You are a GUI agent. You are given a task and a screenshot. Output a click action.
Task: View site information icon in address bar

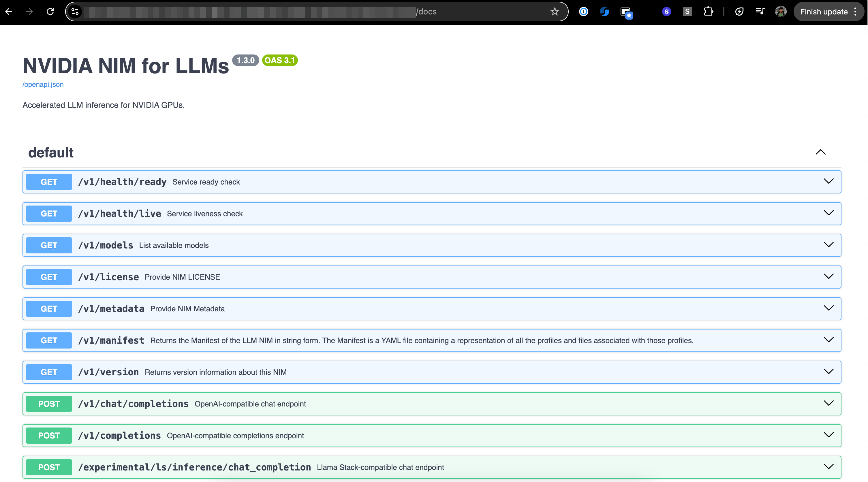coord(75,12)
